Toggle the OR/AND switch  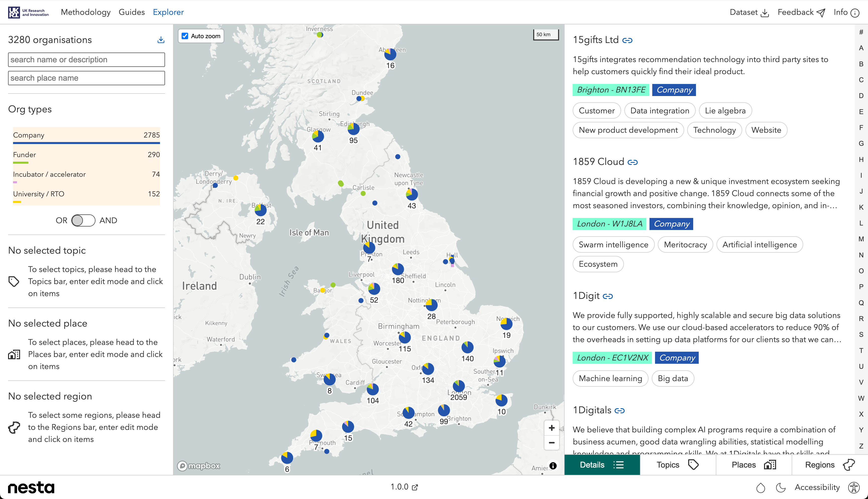(x=83, y=220)
